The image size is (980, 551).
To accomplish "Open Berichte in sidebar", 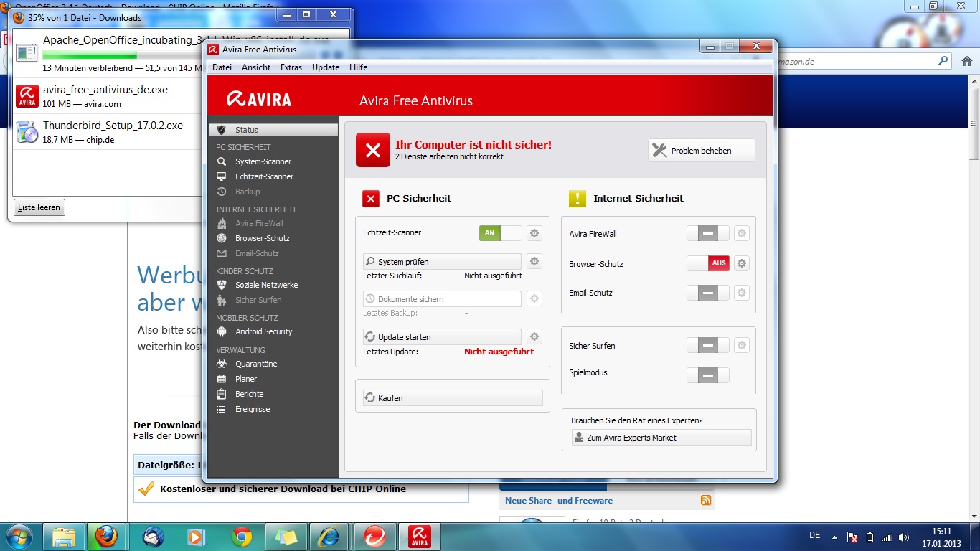I will click(249, 394).
